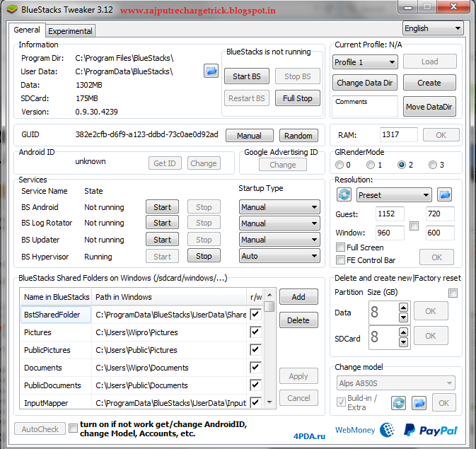This screenshot has height=449, width=476.
Task: Click the RAM value input field
Action: (399, 134)
